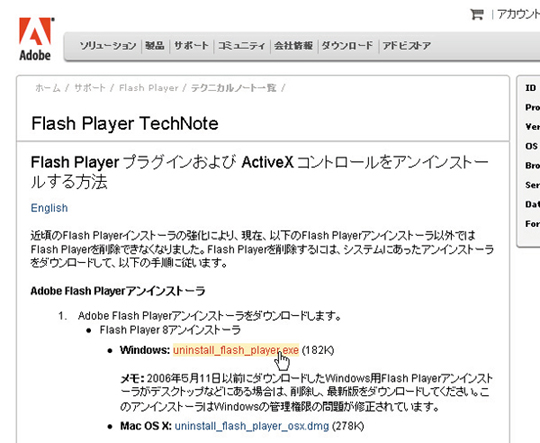The width and height of the screenshot is (540, 443).
Task: Click the メモ: note label
Action: tap(133, 379)
